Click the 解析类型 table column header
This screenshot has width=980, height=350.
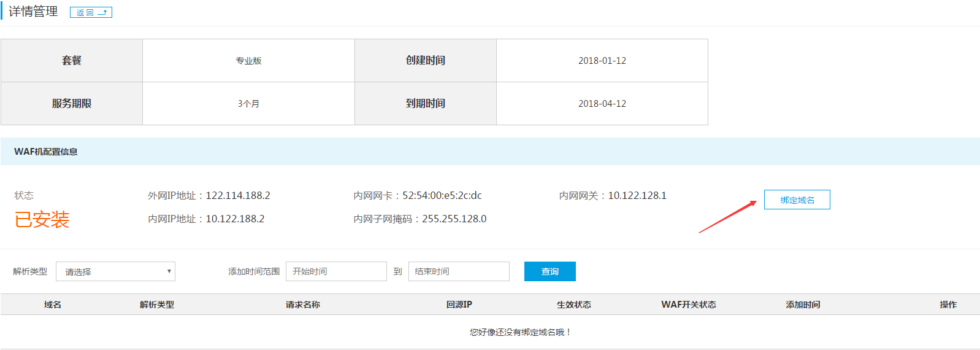(157, 305)
